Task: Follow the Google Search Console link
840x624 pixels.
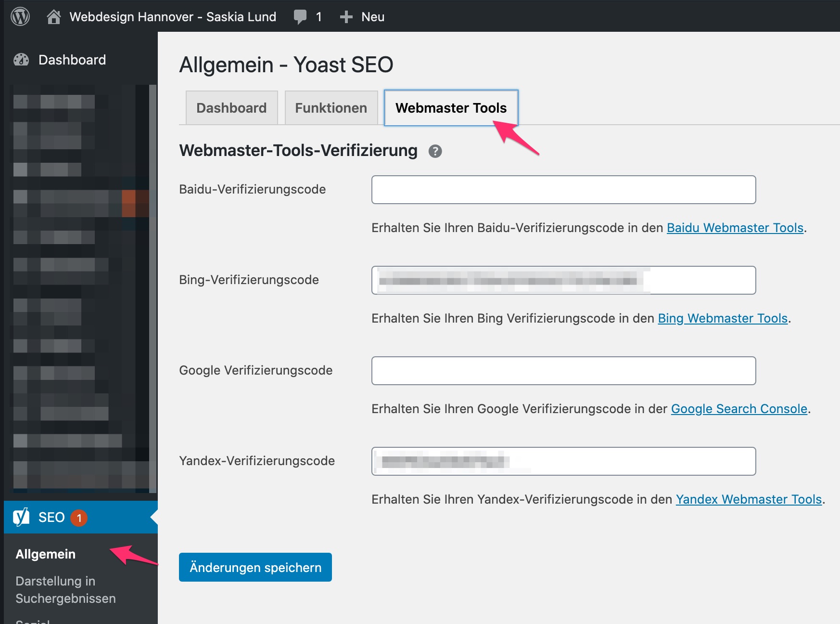Action: [739, 409]
